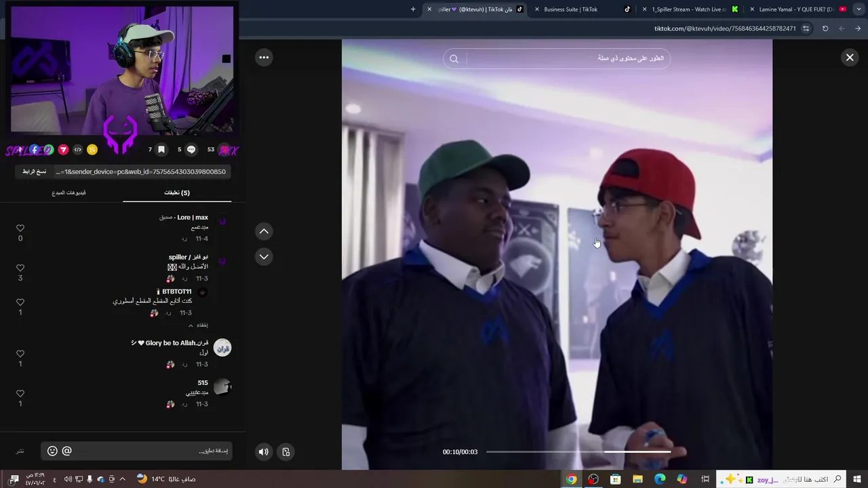Click the video progress bar
This screenshot has width=868, height=488.
(578, 451)
